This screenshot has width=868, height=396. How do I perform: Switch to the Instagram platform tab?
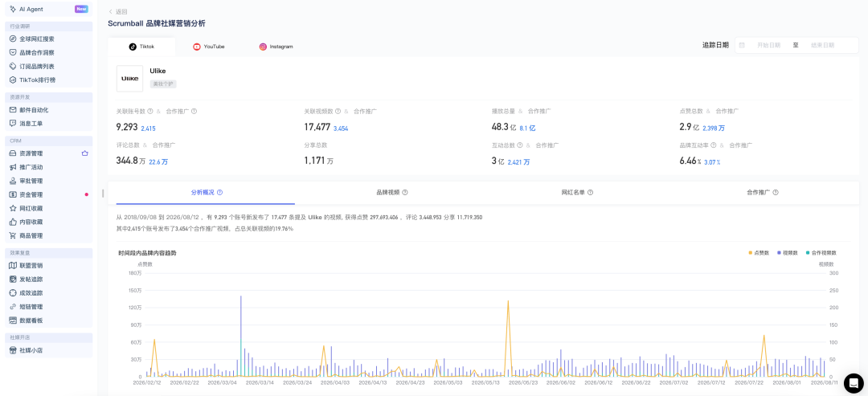coord(276,47)
